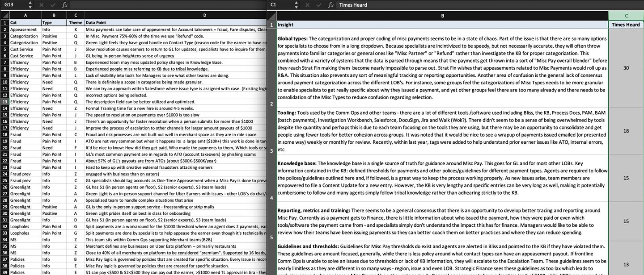Select Times Heard value 15 in Knowledge base row
Viewport: 644px width, 275px height.
click(x=626, y=178)
